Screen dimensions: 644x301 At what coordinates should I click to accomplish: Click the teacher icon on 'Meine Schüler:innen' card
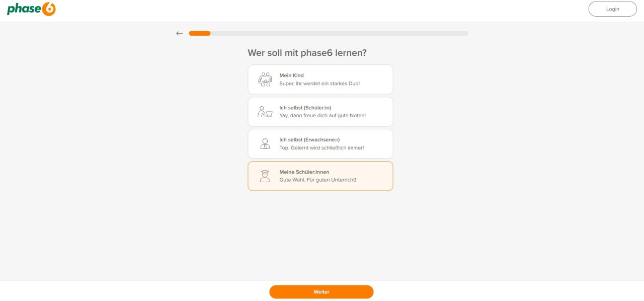tap(264, 176)
